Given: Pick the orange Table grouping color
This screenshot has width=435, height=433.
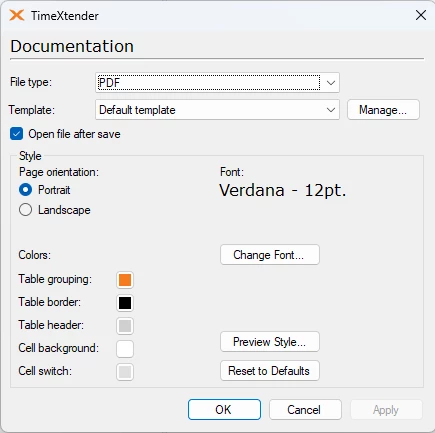Looking at the screenshot, I should [x=125, y=280].
